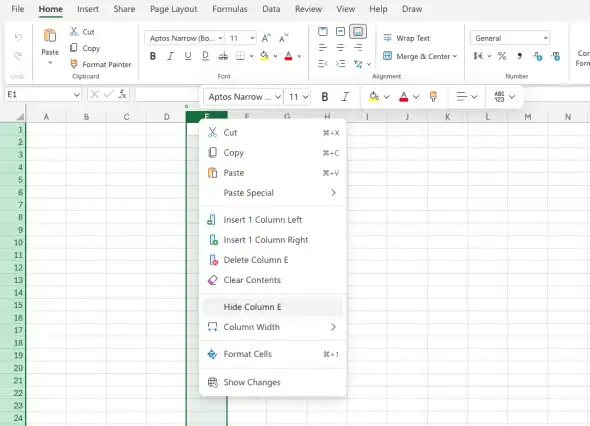Select column A header
The width and height of the screenshot is (590, 426).
(46, 117)
